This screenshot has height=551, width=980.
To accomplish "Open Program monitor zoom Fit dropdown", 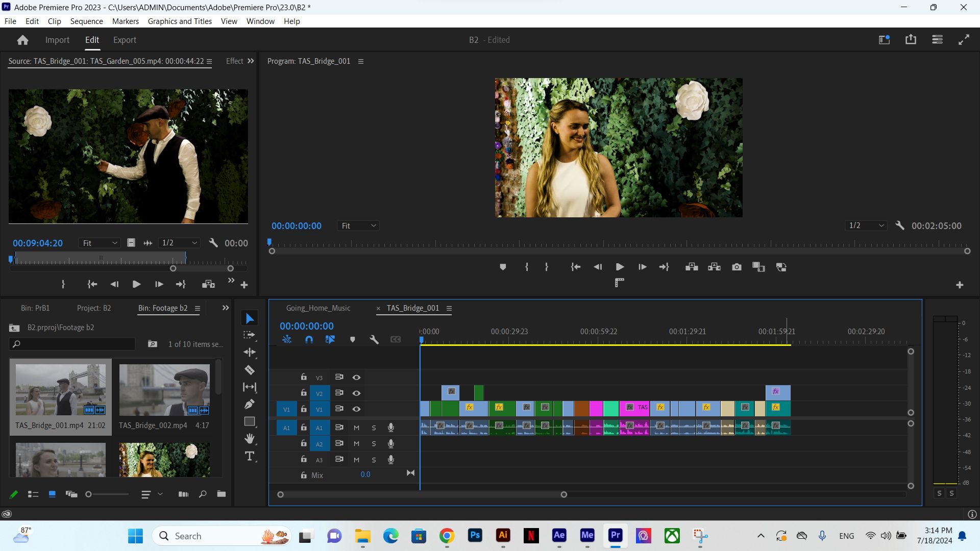I will click(x=358, y=226).
